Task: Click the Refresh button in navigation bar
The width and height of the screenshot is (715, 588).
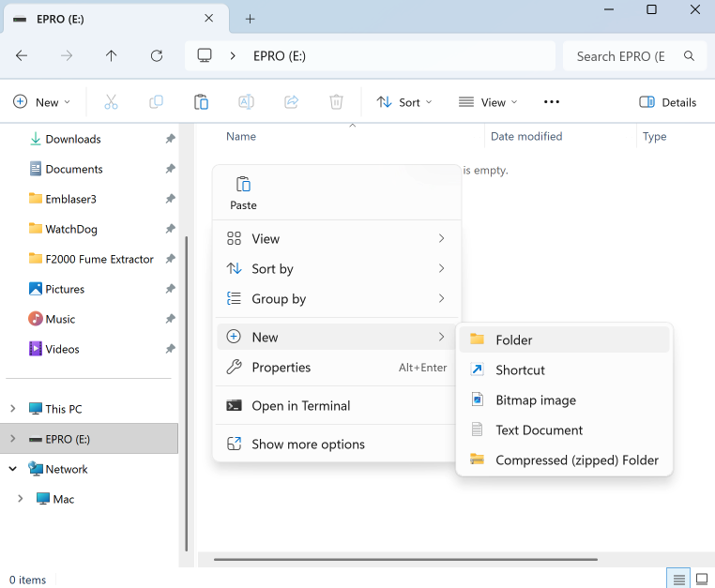Action: tap(157, 56)
